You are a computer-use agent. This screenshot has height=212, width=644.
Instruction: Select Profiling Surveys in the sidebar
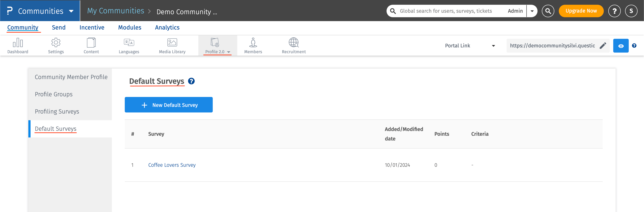pos(57,111)
